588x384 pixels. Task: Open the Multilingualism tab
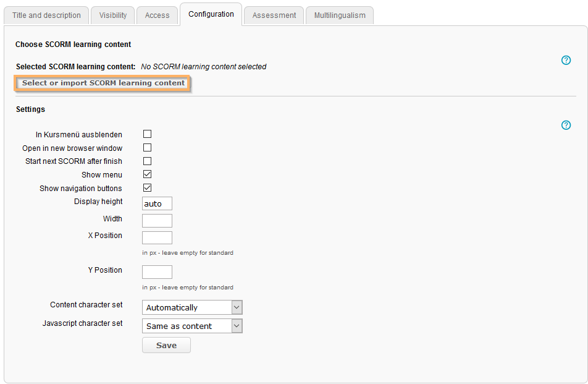coord(339,15)
